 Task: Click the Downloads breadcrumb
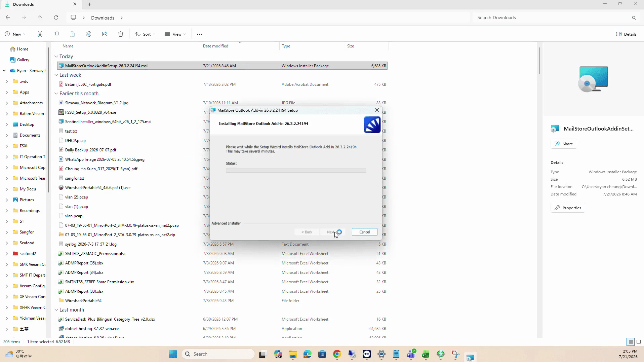[x=103, y=18]
